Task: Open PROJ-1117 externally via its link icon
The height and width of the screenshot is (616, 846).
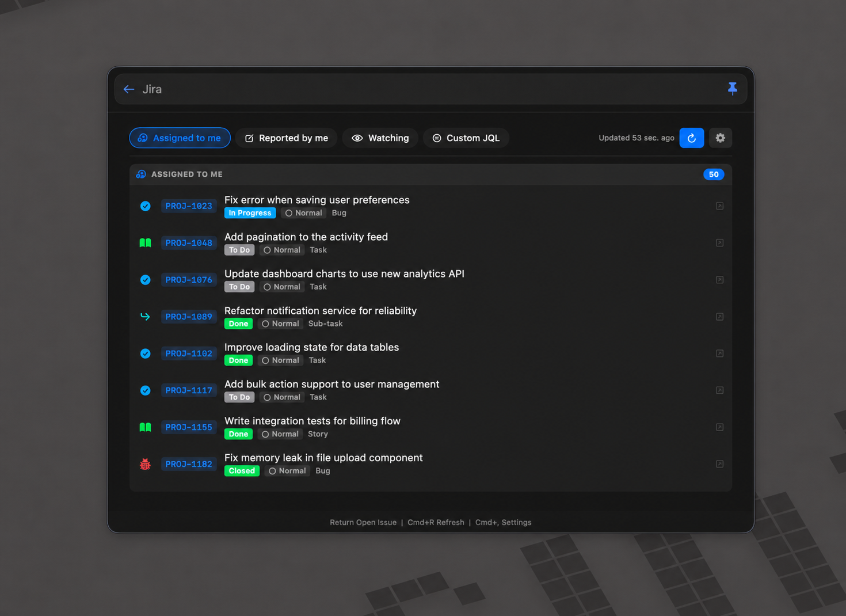Action: coord(719,390)
